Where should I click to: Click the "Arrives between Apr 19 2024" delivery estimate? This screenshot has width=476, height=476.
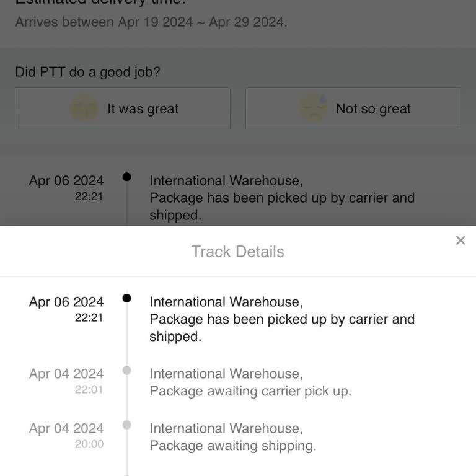click(151, 22)
